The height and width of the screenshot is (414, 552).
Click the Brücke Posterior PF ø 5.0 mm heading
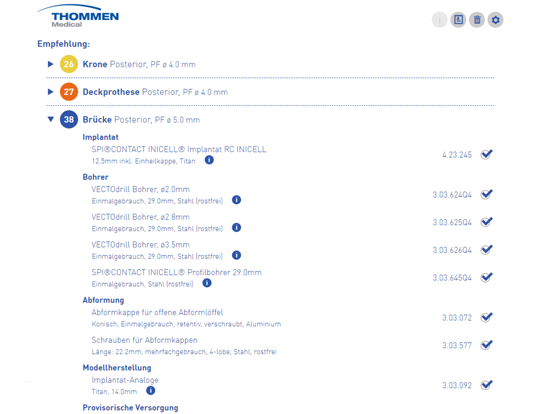tap(141, 120)
